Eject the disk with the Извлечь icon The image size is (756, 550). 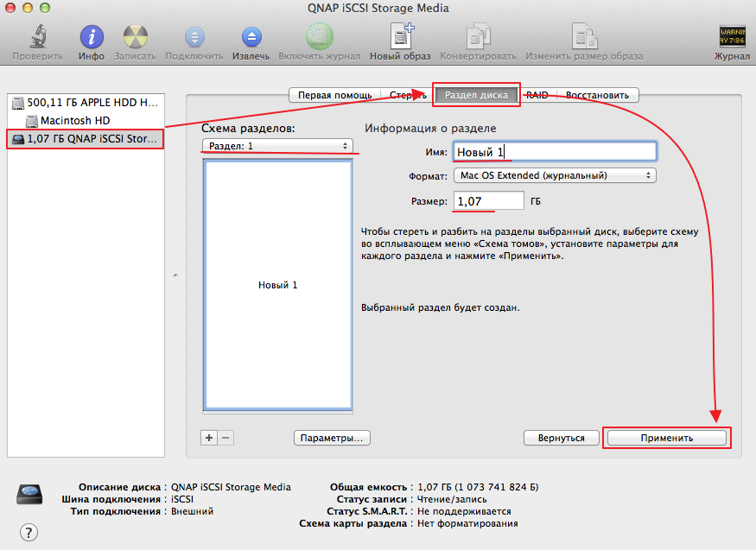click(251, 37)
